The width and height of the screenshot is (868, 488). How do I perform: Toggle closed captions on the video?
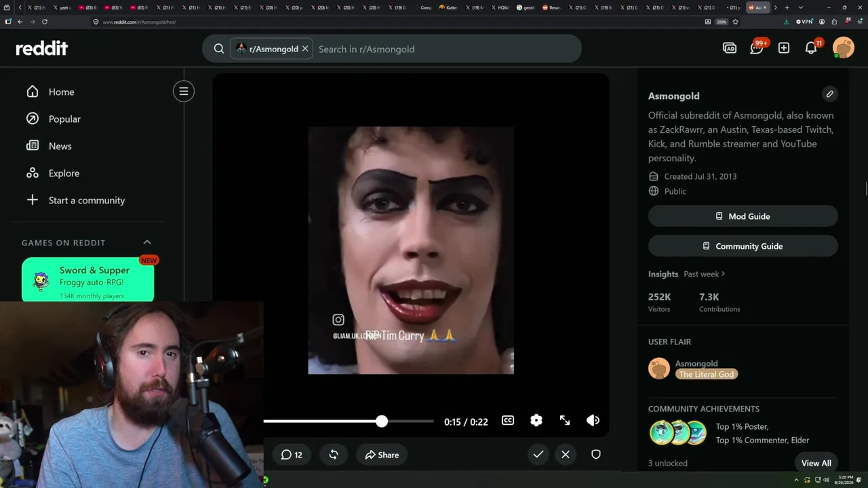(x=508, y=421)
